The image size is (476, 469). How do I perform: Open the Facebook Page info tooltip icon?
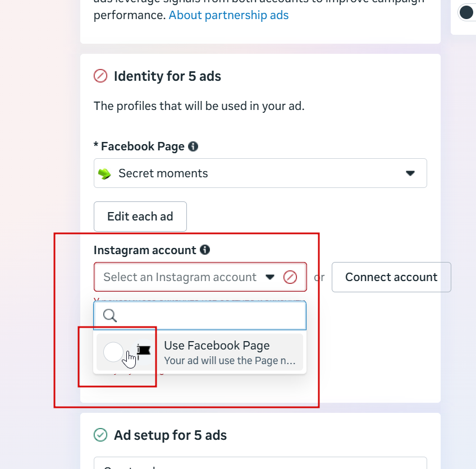pos(193,146)
